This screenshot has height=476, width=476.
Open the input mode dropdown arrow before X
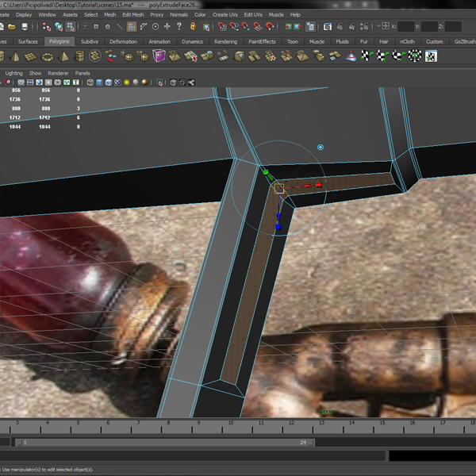378,26
